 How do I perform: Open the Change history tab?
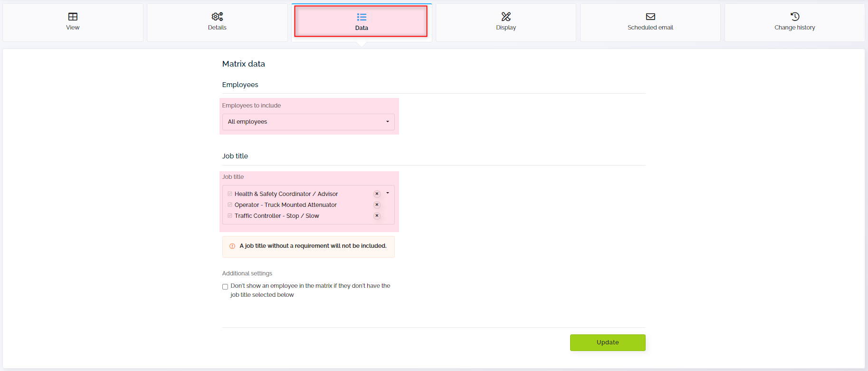coord(794,22)
